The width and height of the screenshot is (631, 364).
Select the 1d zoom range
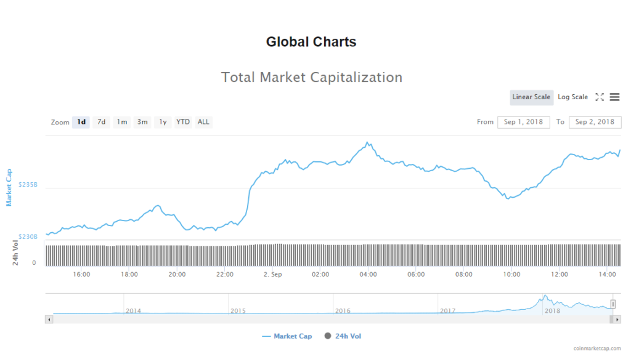(x=81, y=122)
